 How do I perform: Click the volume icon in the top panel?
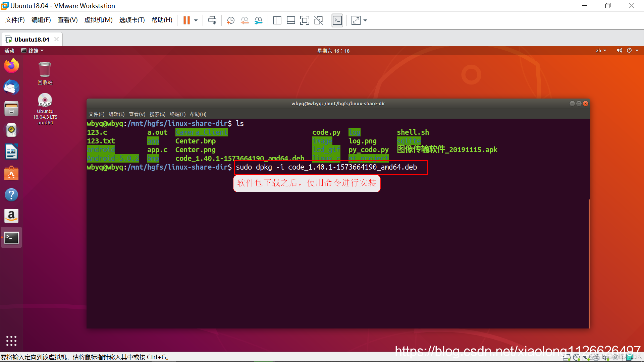pyautogui.click(x=619, y=51)
